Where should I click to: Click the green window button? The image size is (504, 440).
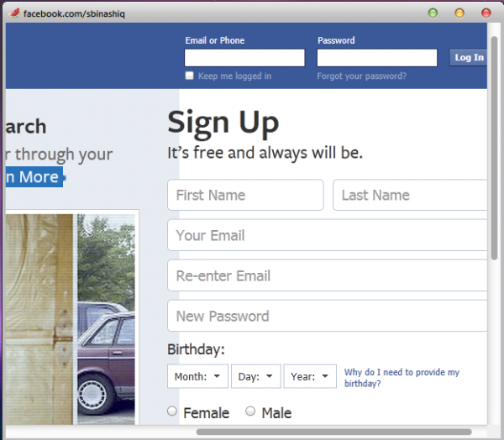coord(433,13)
